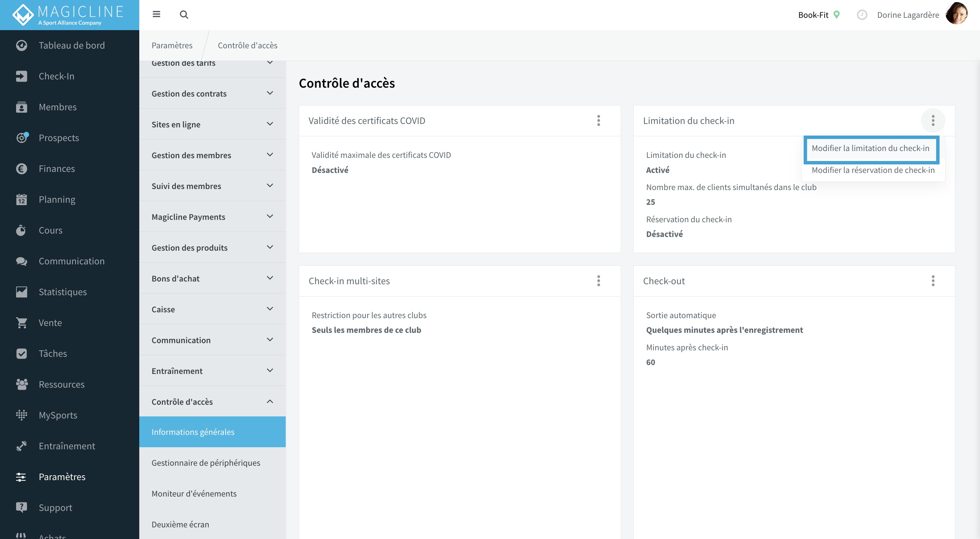Click the search magnifier icon
Screen dimensions: 980x539
184,14
